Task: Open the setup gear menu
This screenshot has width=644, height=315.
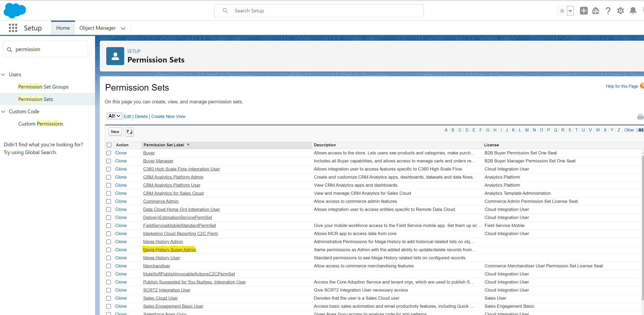Action: (x=621, y=11)
